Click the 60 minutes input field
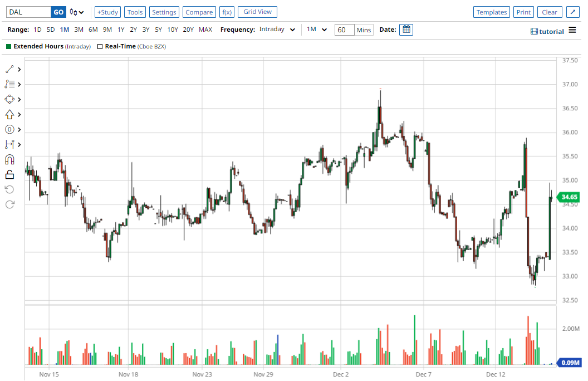588x381 pixels. (x=345, y=30)
